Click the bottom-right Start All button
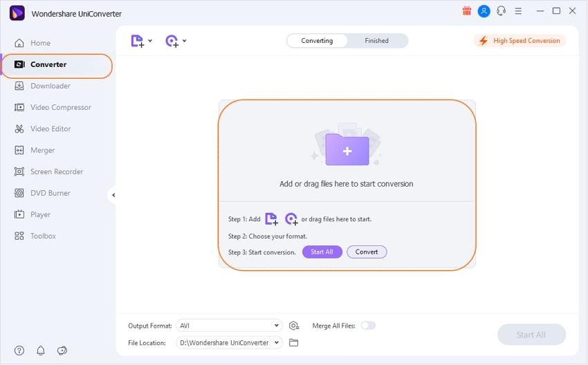This screenshot has height=365, width=588. pyautogui.click(x=531, y=335)
